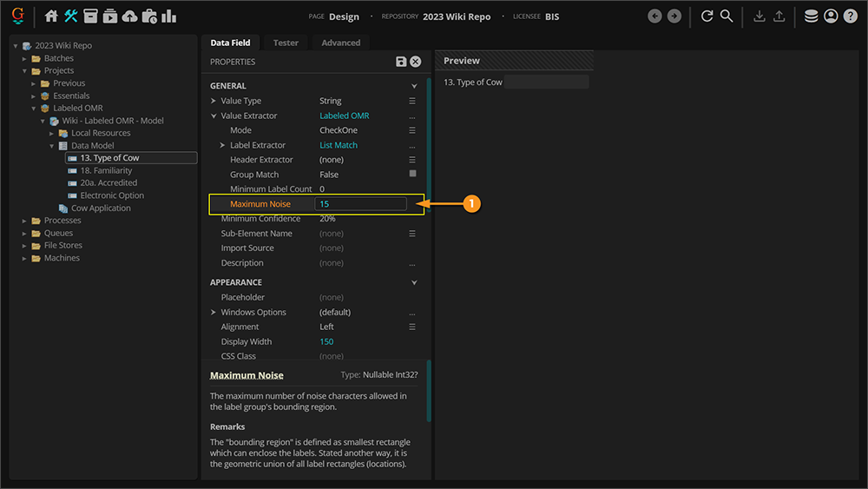Click the database stack icon
Viewport: 868px width, 489px height.
coord(811,16)
